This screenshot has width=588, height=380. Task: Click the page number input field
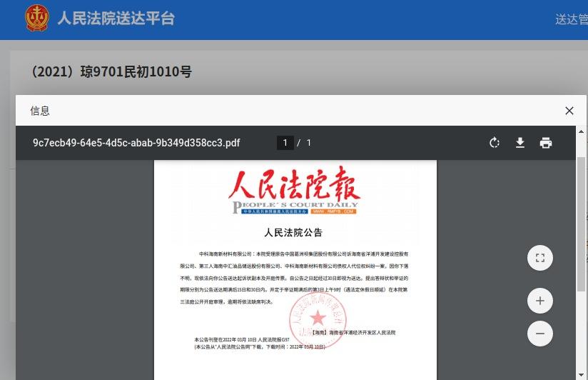pyautogui.click(x=285, y=143)
